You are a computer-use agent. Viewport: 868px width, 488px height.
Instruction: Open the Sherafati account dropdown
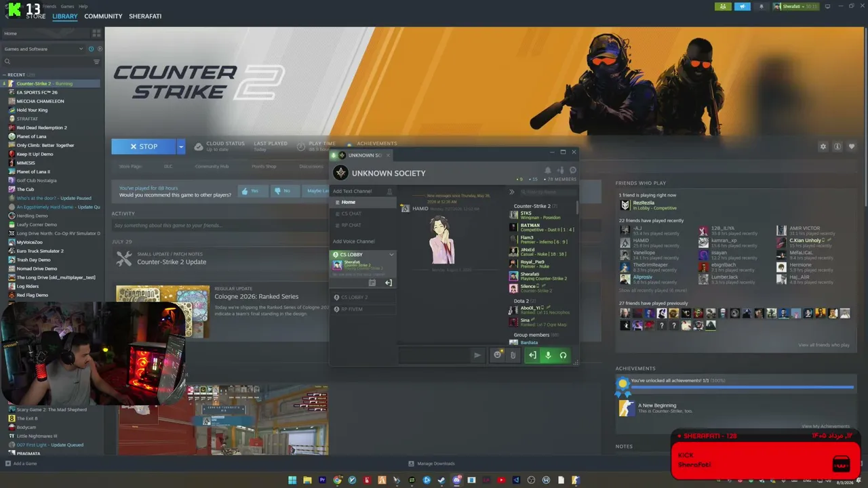pos(795,7)
